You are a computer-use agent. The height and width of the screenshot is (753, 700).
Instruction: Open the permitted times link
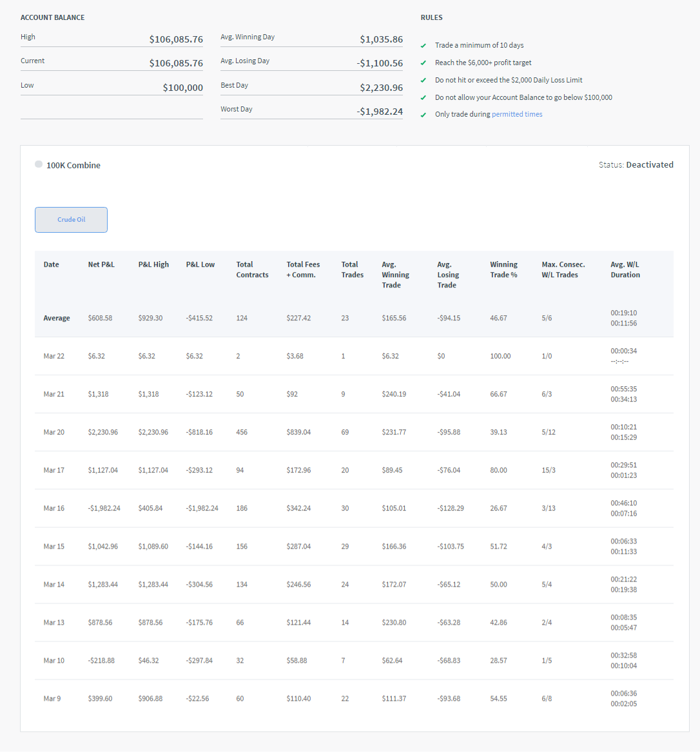point(517,114)
